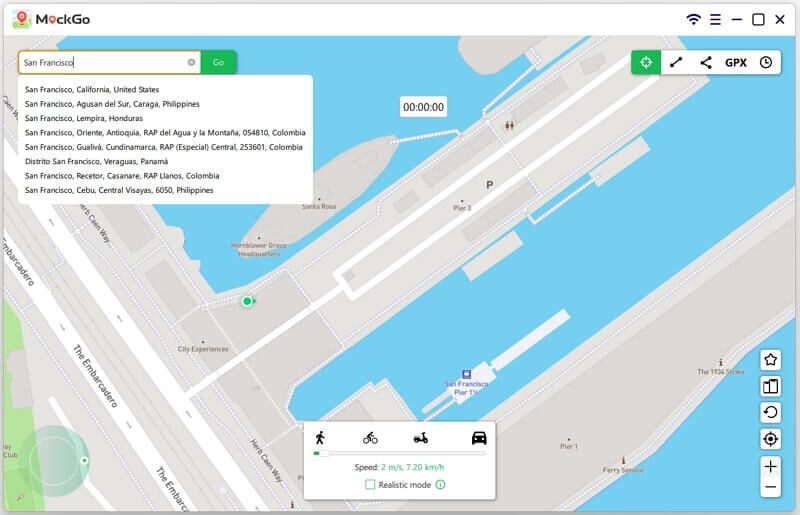The image size is (800, 515).
Task: Choose San Francisco, Gualivá, Cundinamarca suggestion
Action: pyautogui.click(x=164, y=146)
